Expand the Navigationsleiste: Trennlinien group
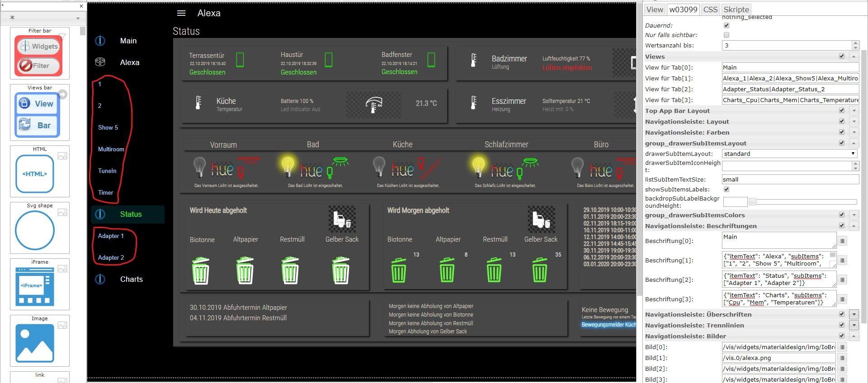This screenshot has height=383, width=868. click(x=854, y=325)
